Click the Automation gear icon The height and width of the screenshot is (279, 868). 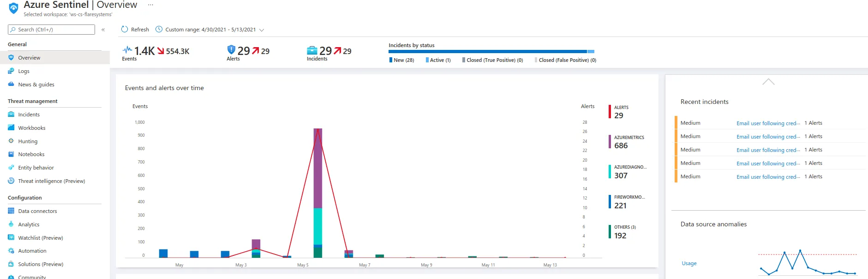11,251
